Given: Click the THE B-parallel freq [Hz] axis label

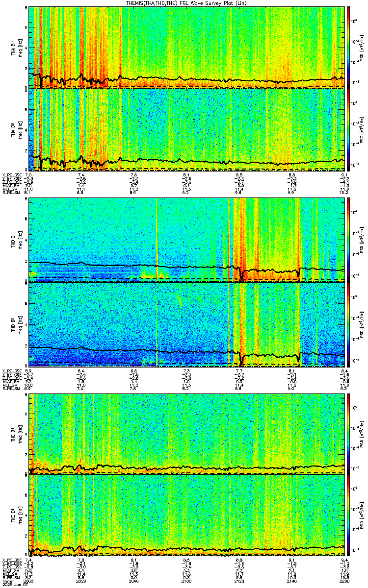Looking at the screenshot, I should click(x=21, y=516).
